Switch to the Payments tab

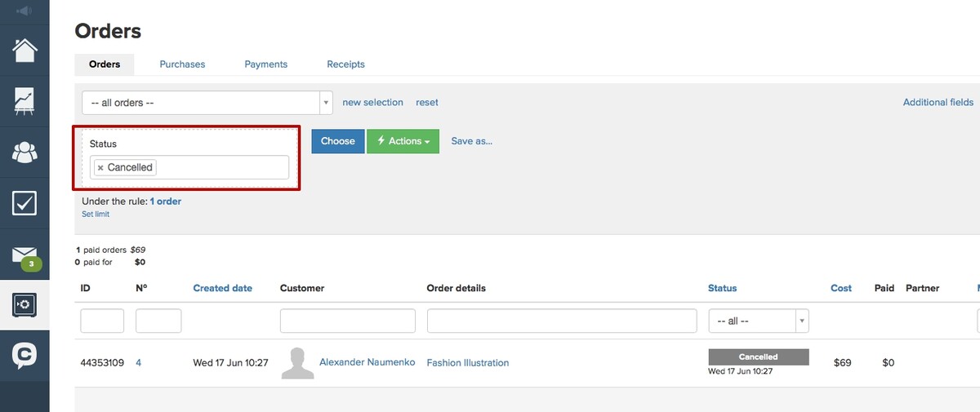pos(266,64)
